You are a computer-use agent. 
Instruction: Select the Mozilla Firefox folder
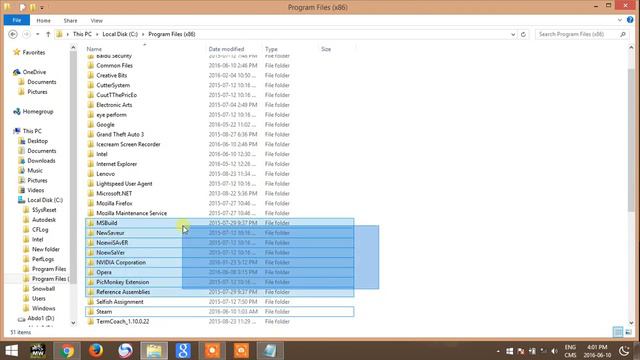(x=114, y=203)
